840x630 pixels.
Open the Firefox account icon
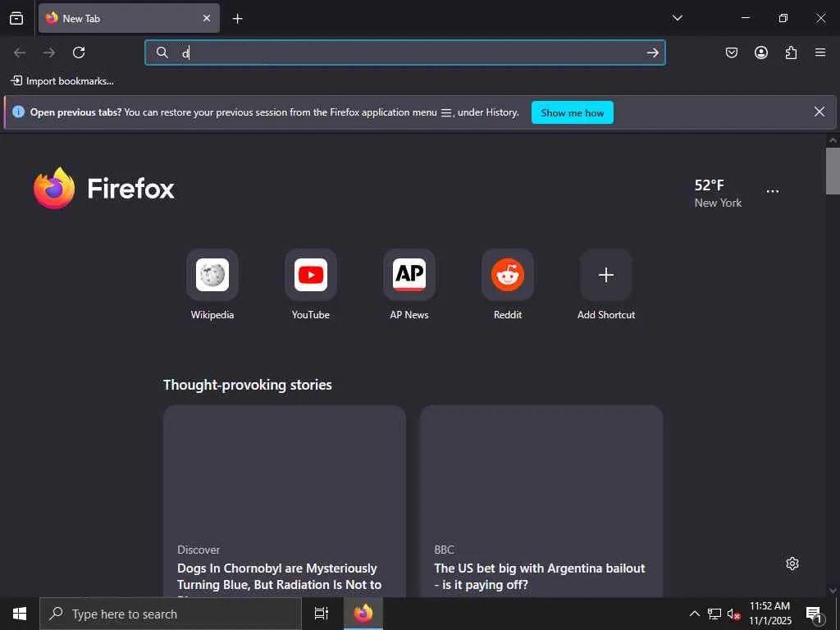pos(761,52)
